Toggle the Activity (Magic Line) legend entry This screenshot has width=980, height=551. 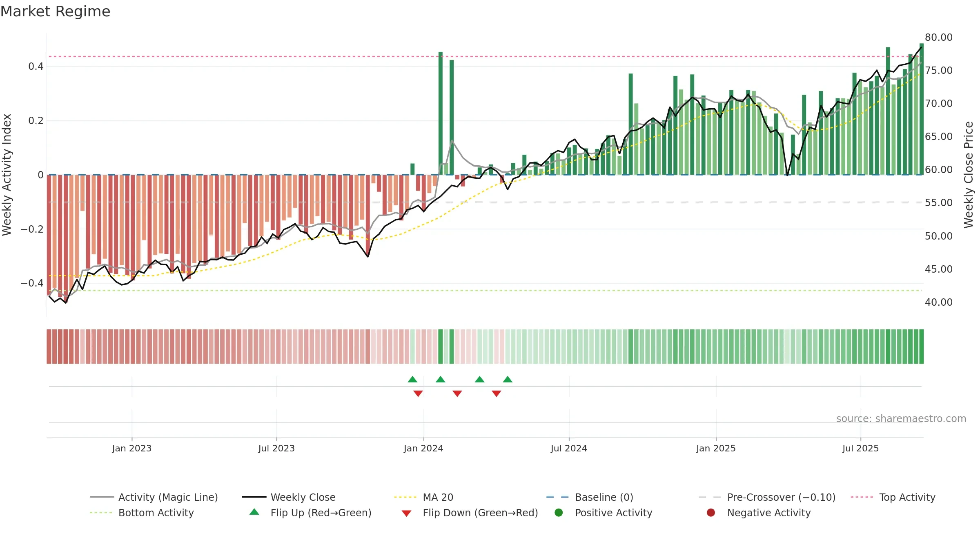(x=154, y=497)
